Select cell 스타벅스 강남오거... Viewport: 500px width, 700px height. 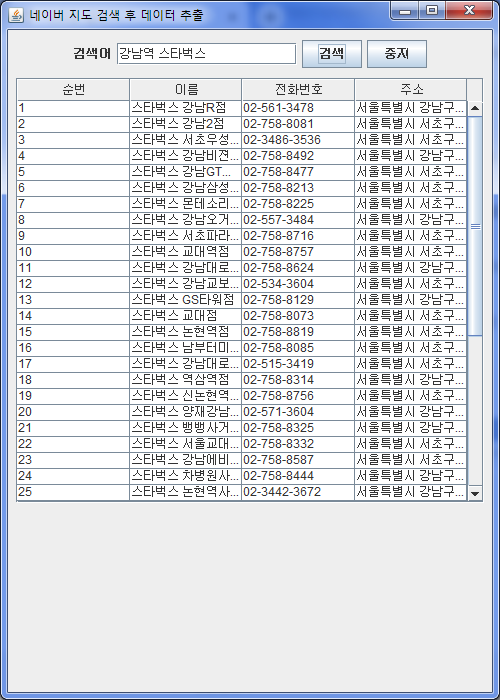186,220
